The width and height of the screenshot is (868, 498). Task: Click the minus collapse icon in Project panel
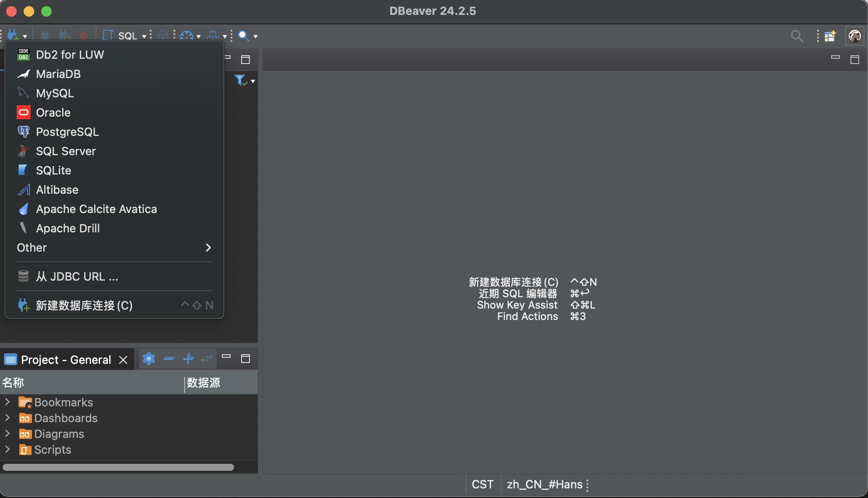169,359
